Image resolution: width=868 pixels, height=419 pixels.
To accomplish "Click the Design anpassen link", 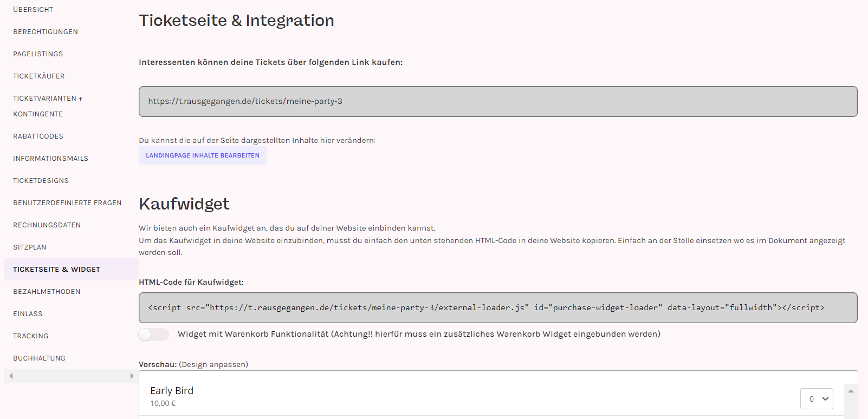I will 213,364.
